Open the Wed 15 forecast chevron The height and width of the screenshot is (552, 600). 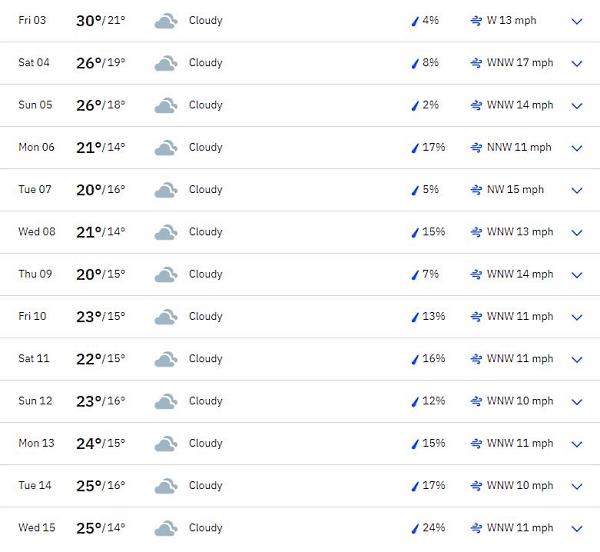click(577, 529)
